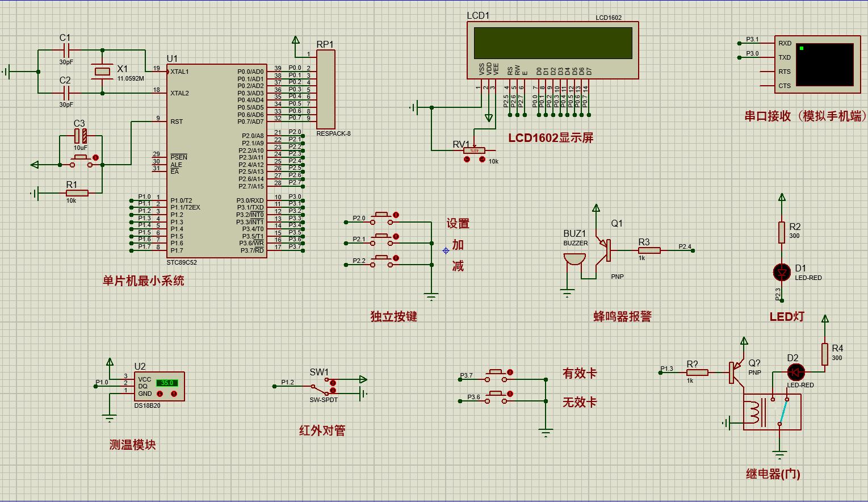Move SW1 switch up with red up arrow

(x=333, y=383)
